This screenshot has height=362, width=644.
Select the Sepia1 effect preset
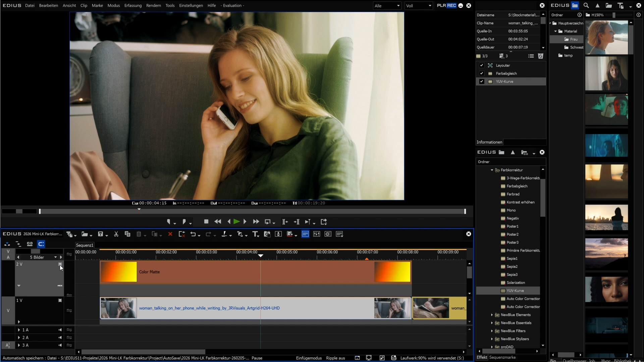pyautogui.click(x=512, y=258)
